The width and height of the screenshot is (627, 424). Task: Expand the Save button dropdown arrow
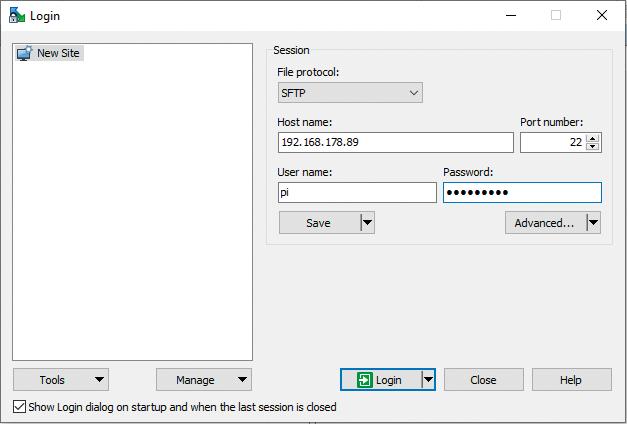367,223
